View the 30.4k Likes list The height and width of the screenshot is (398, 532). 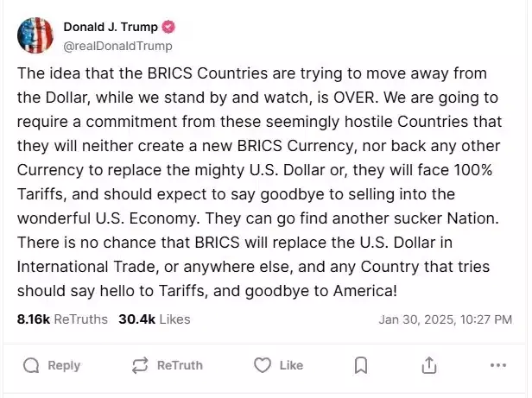[154, 319]
